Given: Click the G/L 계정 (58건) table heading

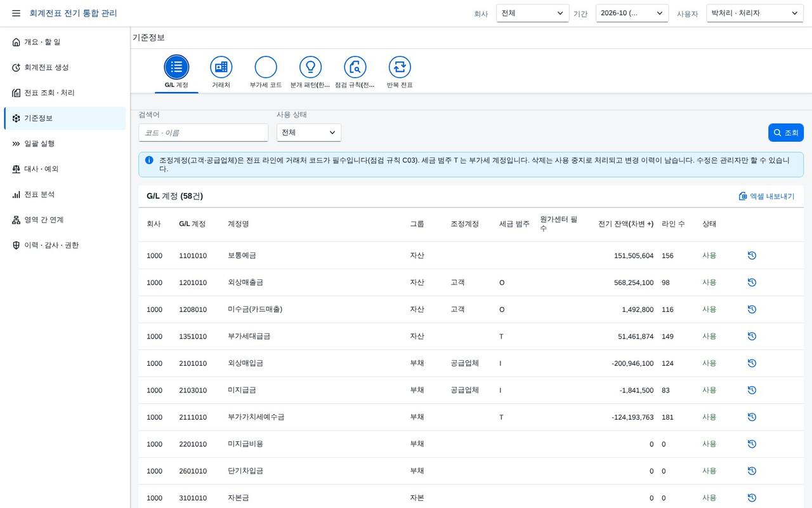Looking at the screenshot, I should pyautogui.click(x=174, y=196).
